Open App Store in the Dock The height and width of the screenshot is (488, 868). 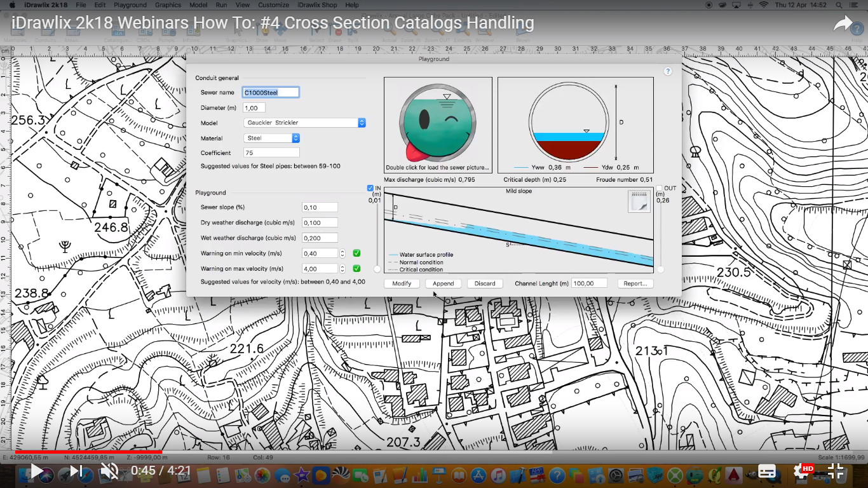pyautogui.click(x=478, y=475)
